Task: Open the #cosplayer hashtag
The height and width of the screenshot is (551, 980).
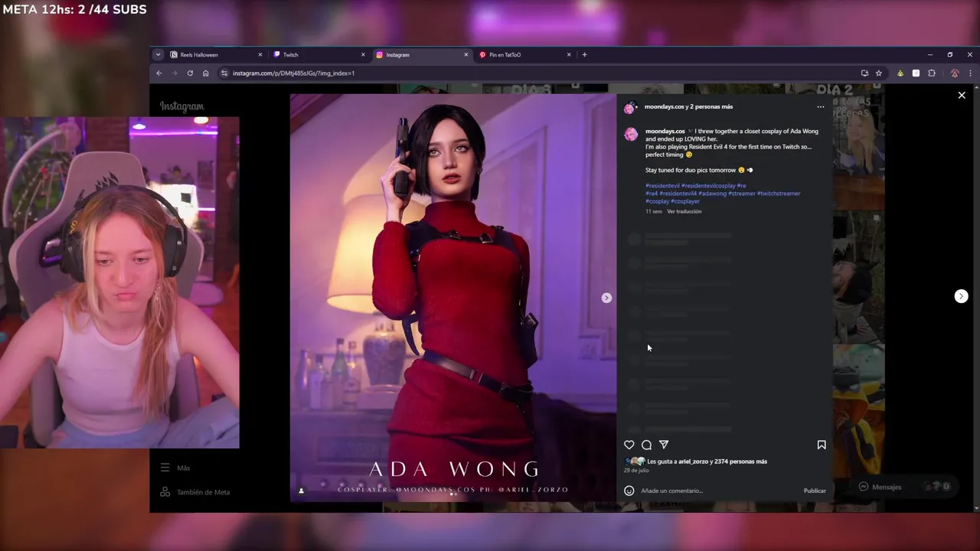Action: click(x=685, y=201)
